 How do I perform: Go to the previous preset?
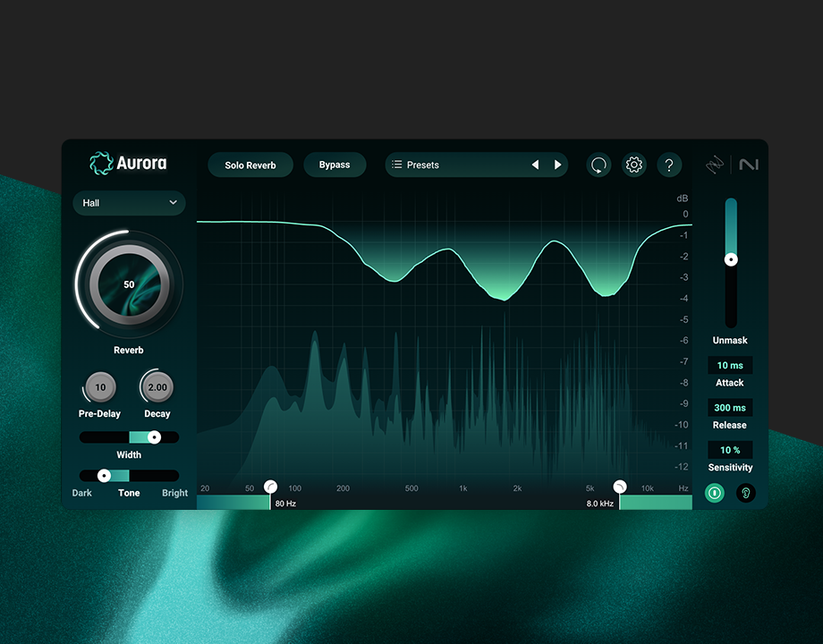[x=535, y=165]
